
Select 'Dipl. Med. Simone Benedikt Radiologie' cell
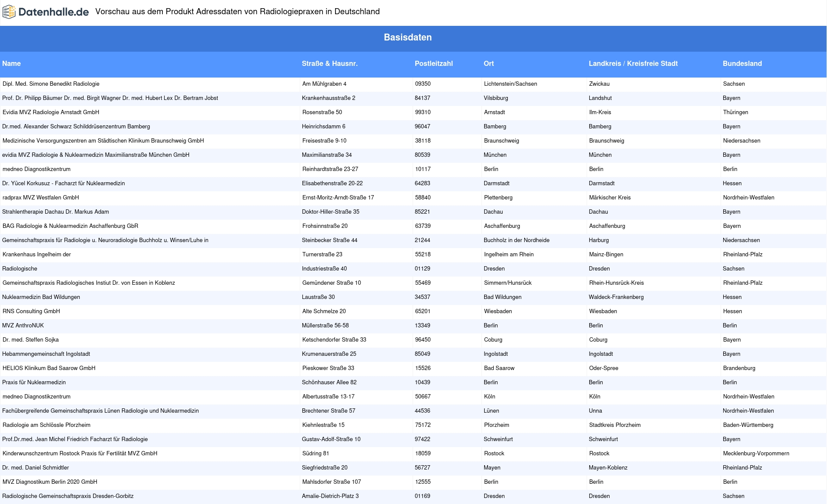tap(51, 84)
